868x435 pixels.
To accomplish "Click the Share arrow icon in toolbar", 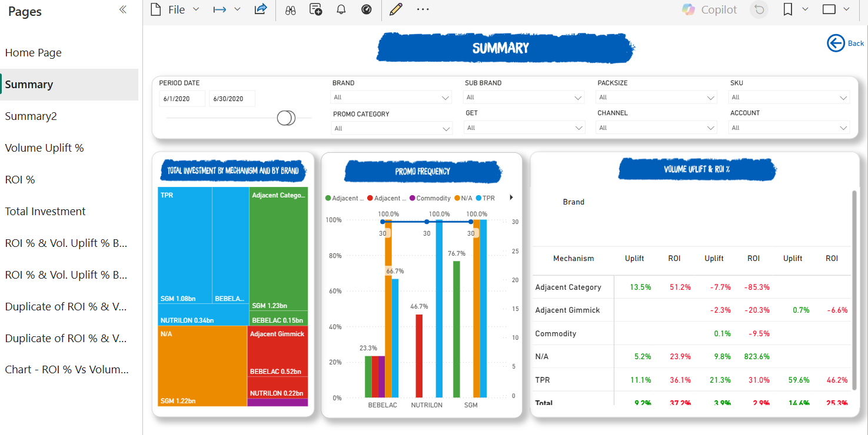I will click(260, 9).
